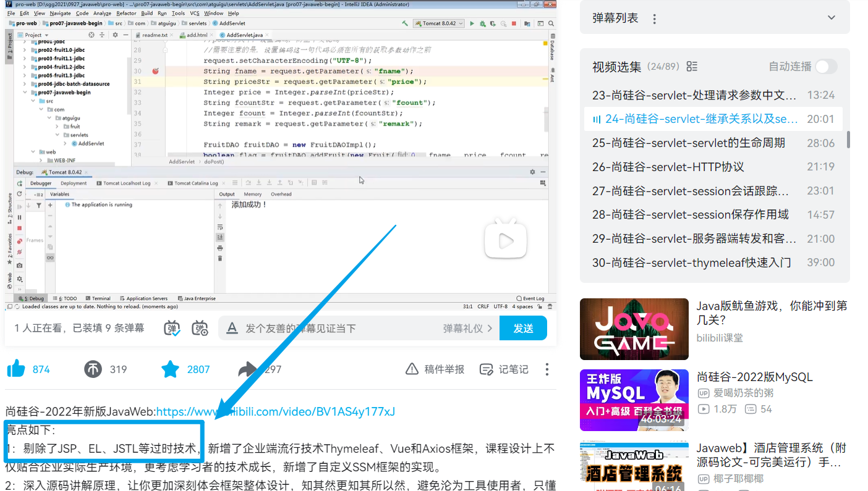The image size is (868, 491).
Task: Select episode 26 servlet-HTTP协议
Action: click(714, 167)
